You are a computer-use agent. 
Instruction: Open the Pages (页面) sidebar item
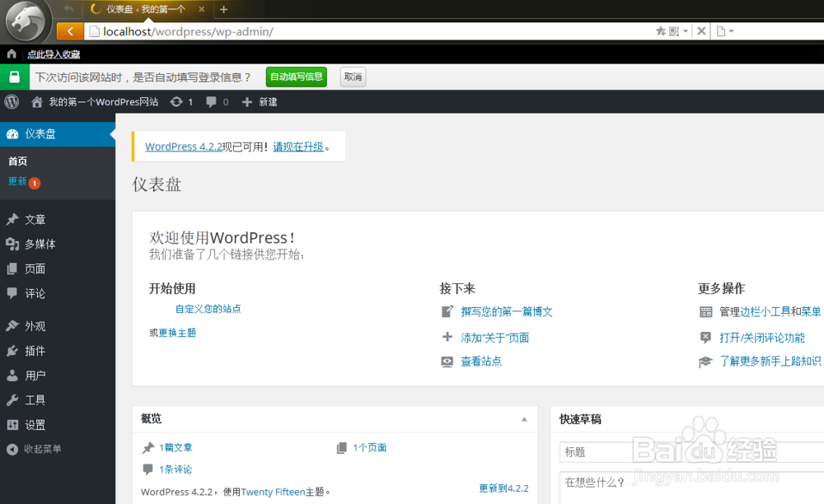pos(34,268)
